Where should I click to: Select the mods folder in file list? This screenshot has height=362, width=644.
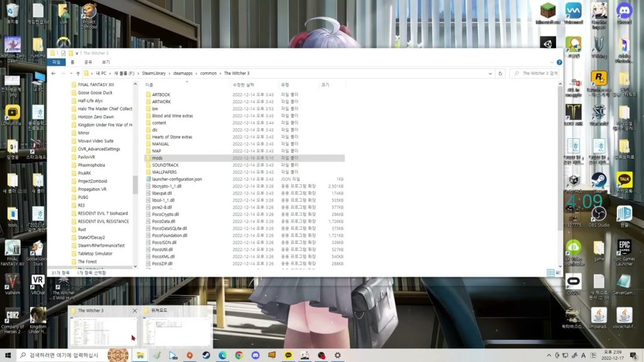(x=157, y=158)
